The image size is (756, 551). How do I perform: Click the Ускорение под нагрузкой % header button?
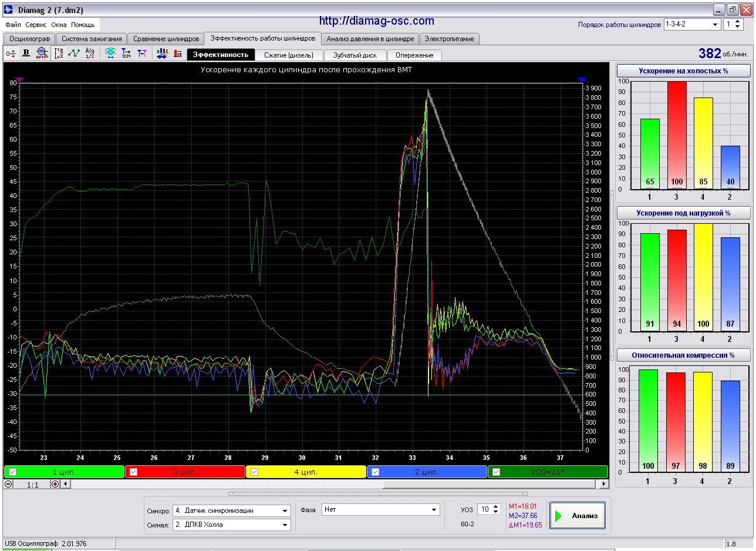click(683, 213)
